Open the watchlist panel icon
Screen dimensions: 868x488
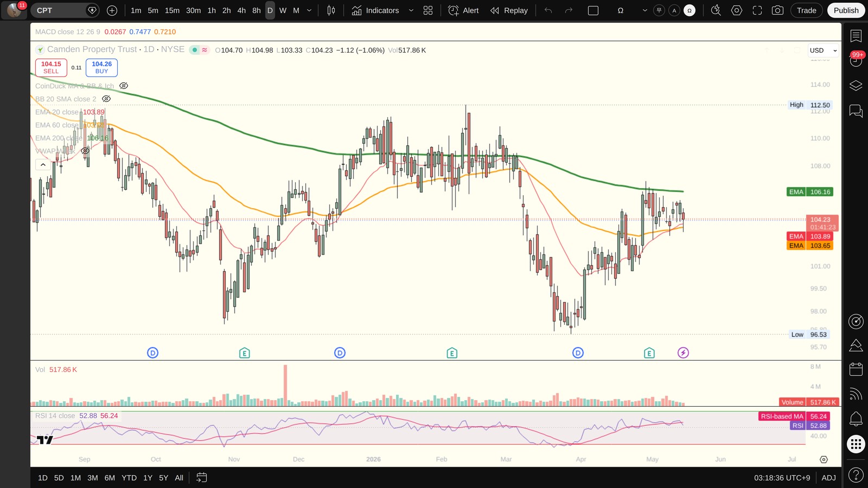[856, 36]
